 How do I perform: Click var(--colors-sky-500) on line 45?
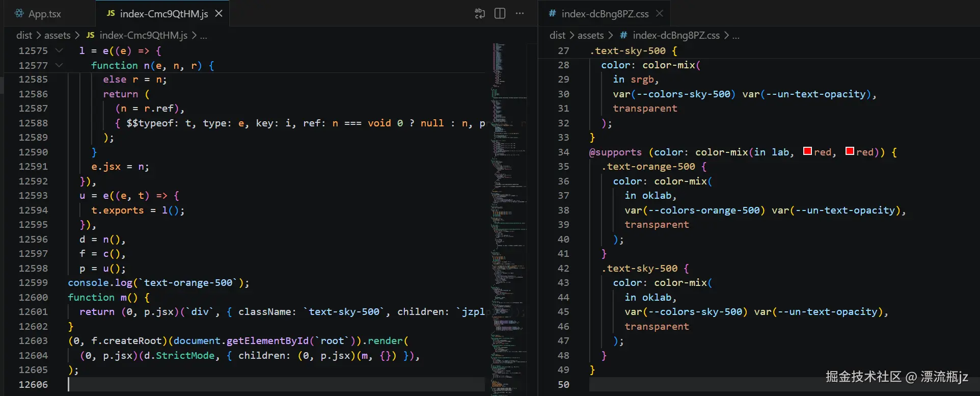(x=686, y=312)
